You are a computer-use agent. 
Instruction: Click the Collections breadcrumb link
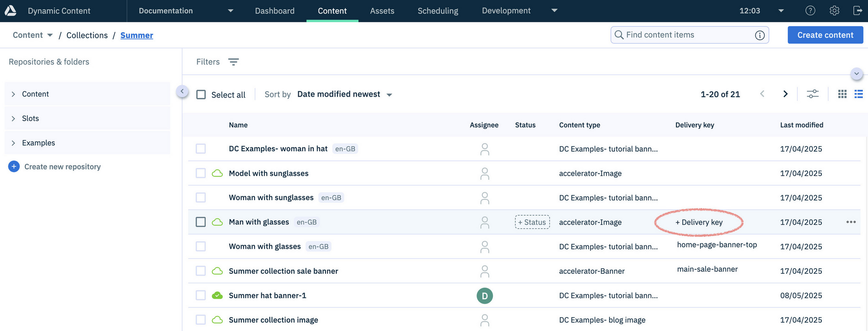point(87,35)
